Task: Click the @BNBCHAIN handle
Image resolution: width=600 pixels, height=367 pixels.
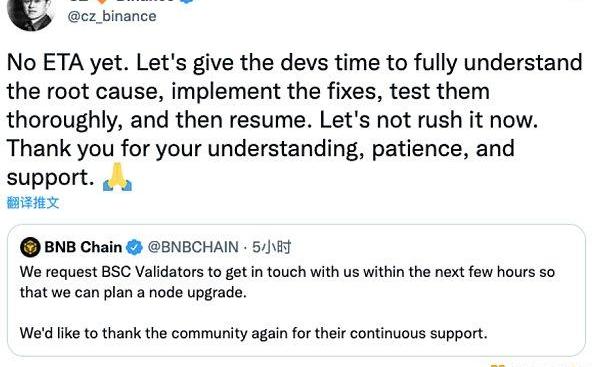Action: coord(193,247)
